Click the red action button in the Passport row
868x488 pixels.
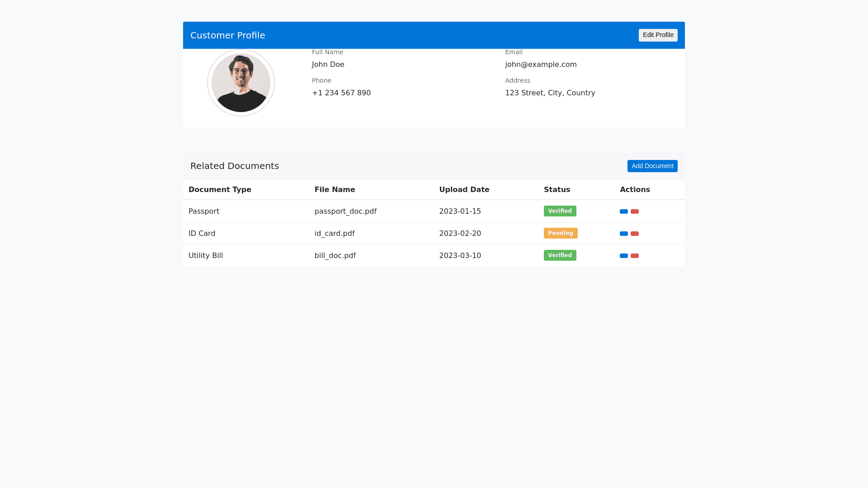point(634,211)
